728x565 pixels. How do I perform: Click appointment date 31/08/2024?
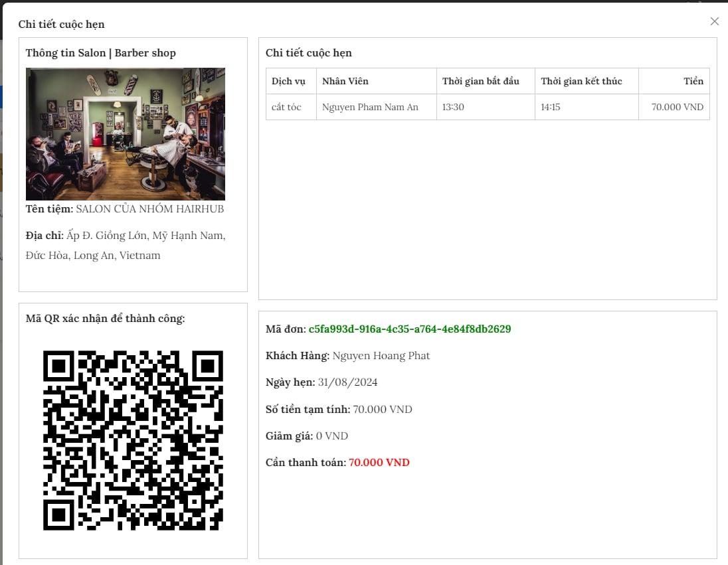(348, 382)
